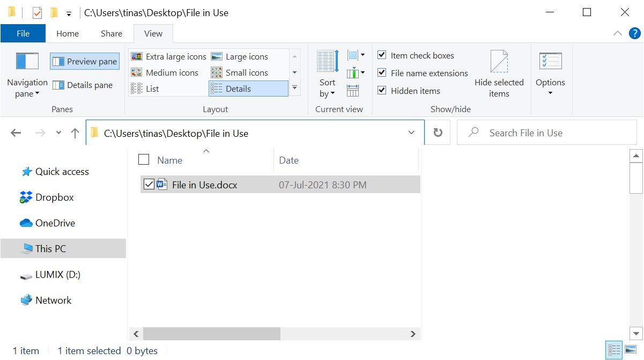Deselect the File in Use.docx checkbox
This screenshot has width=644, height=360.
pos(150,184)
